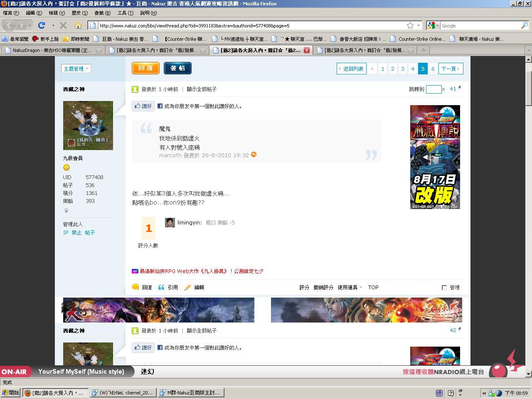Viewport: 532px width, 399px height.
Task: Click the pencil edit icon labeled 編輯
Action: 187,287
